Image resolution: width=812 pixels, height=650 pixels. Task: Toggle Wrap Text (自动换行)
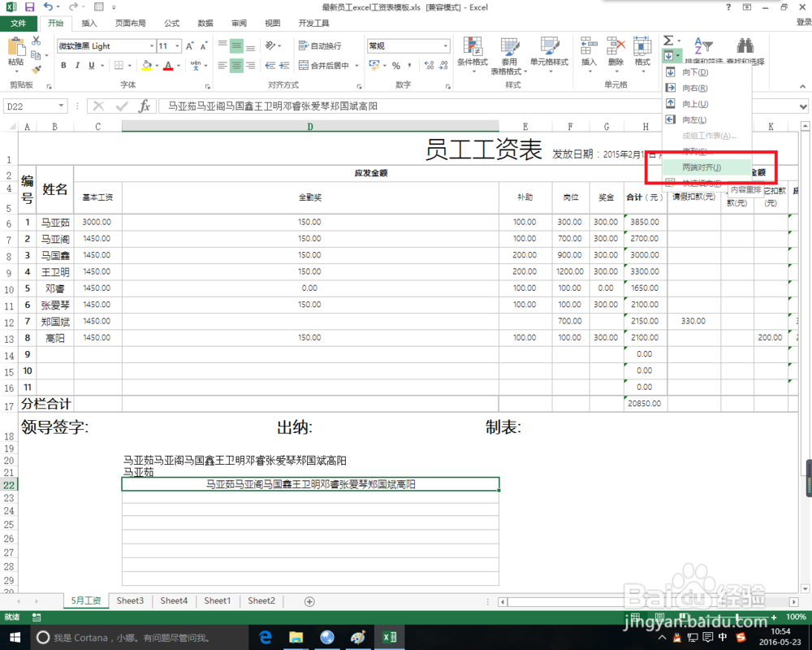click(320, 46)
